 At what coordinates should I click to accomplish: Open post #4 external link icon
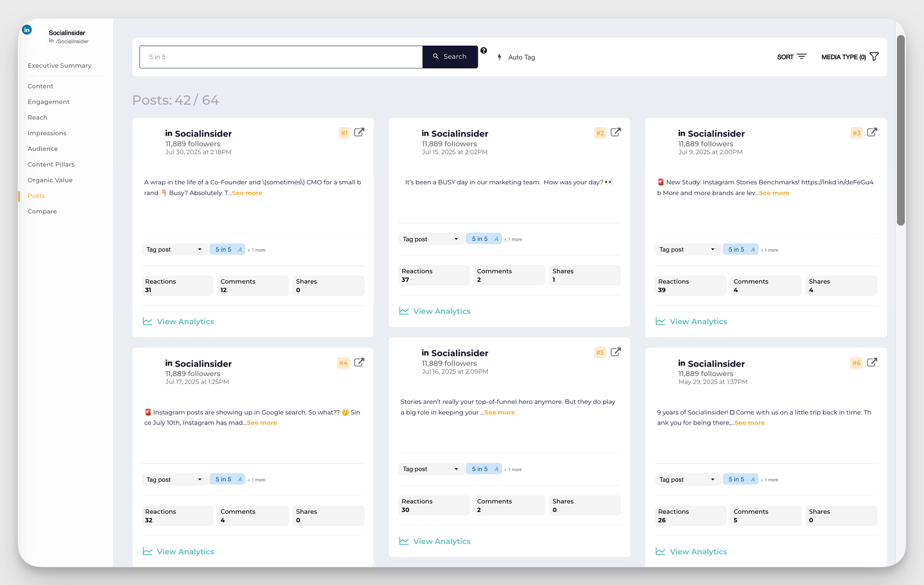[359, 362]
